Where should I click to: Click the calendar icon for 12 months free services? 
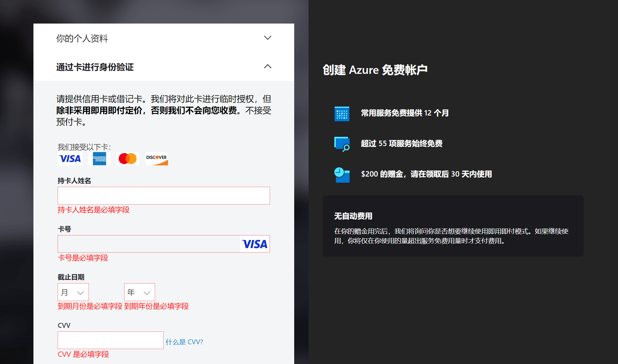tap(342, 114)
